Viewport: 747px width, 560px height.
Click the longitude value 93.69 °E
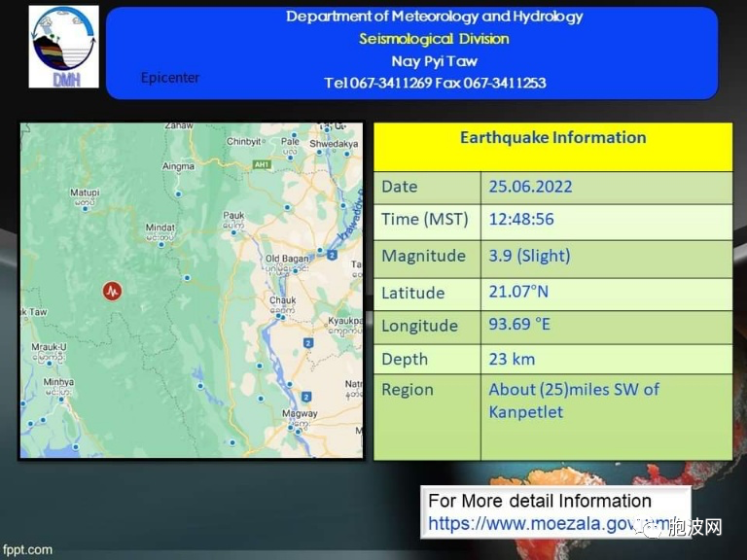tap(519, 325)
